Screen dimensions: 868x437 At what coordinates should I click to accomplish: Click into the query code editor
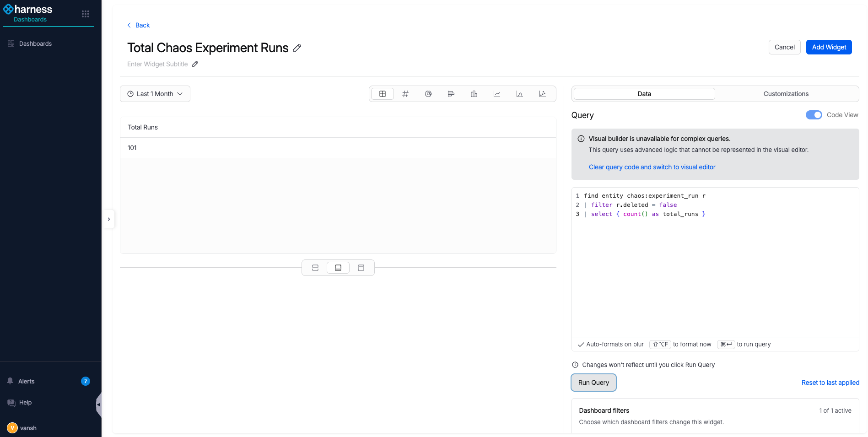[x=715, y=262]
